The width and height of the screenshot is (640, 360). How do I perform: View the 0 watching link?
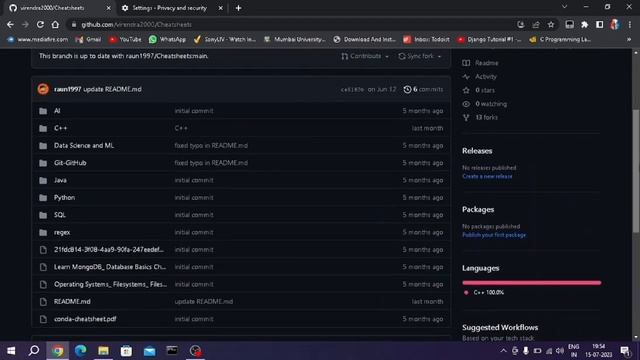click(484, 104)
